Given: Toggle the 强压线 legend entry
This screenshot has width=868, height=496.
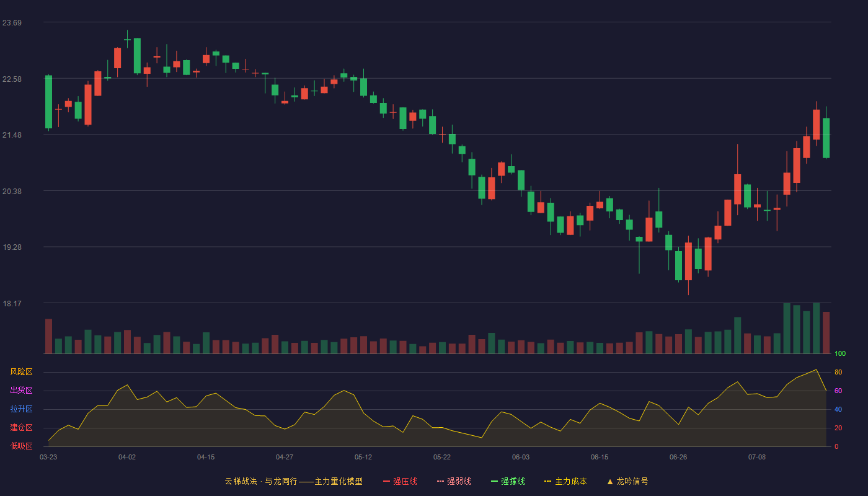Looking at the screenshot, I should point(400,481).
